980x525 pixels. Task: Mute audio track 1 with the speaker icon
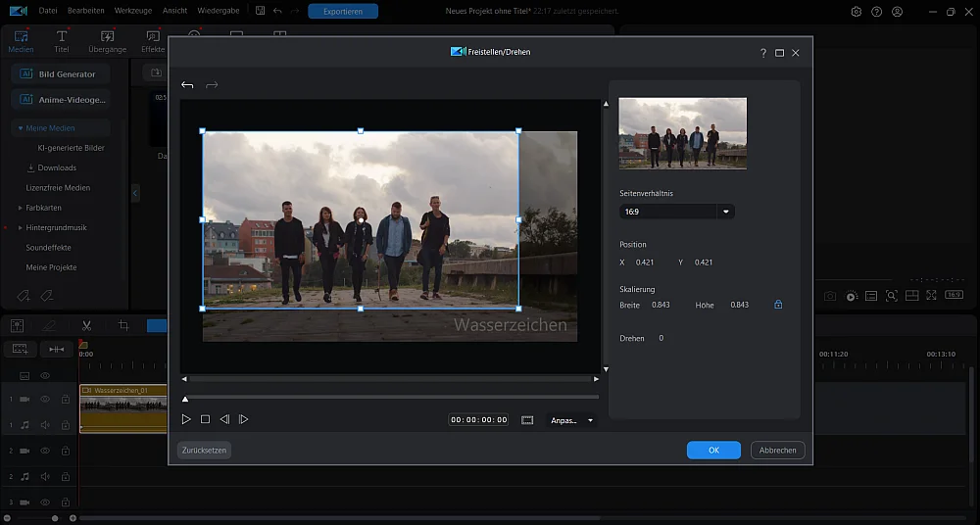click(x=45, y=425)
